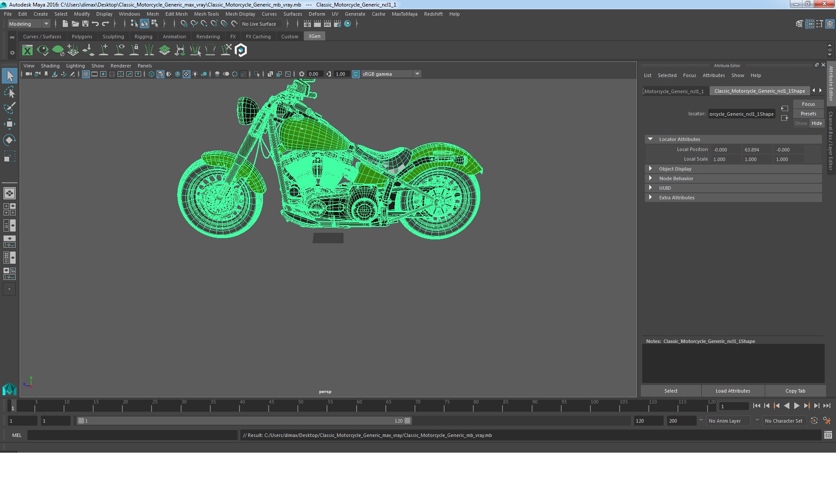
Task: Choose the Paint selection tool
Action: [x=10, y=108]
